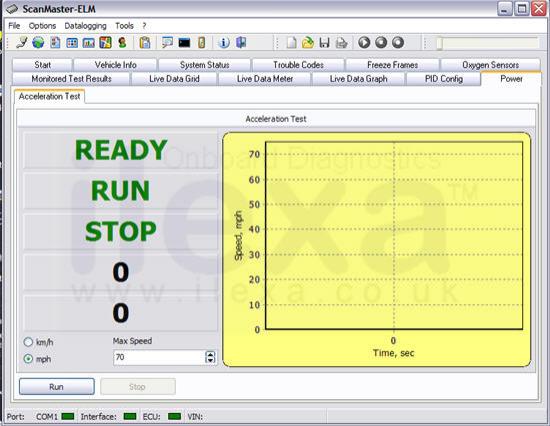The width and height of the screenshot is (550, 426).
Task: Click the Max Speed label
Action: [x=132, y=341]
